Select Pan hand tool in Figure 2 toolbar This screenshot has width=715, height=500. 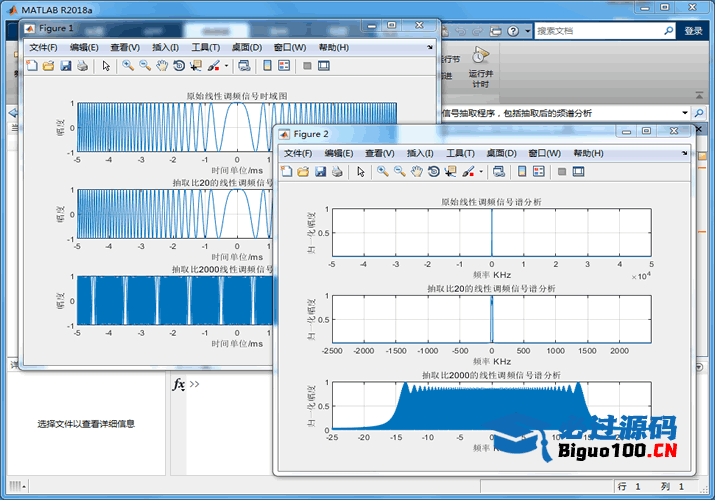(x=417, y=171)
